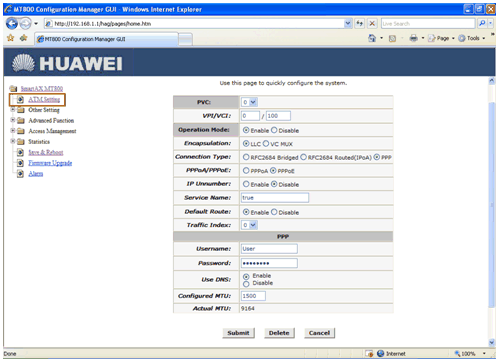Image resolution: width=501 pixels, height=362 pixels.
Task: Open the ATM Setting link
Action: click(44, 99)
